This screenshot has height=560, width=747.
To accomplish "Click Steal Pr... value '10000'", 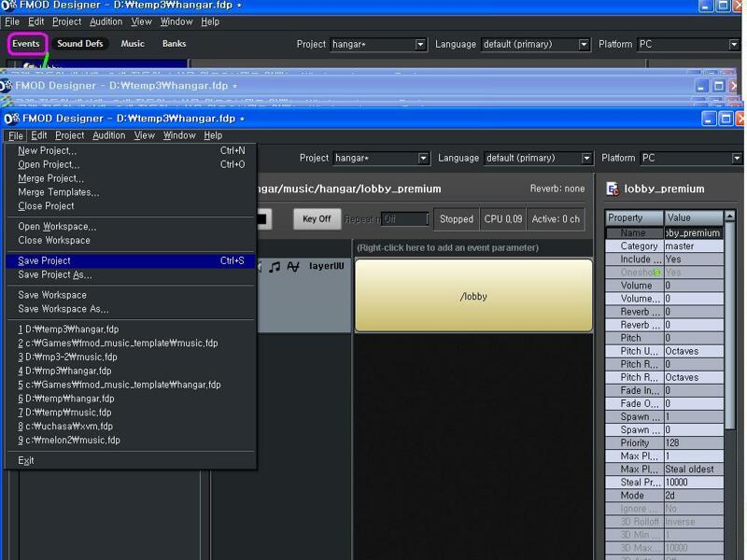I will (694, 483).
